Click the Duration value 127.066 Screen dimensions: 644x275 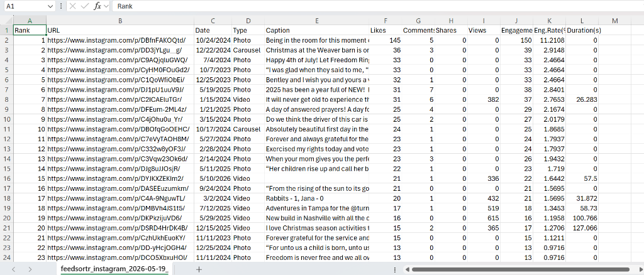pyautogui.click(x=582, y=227)
